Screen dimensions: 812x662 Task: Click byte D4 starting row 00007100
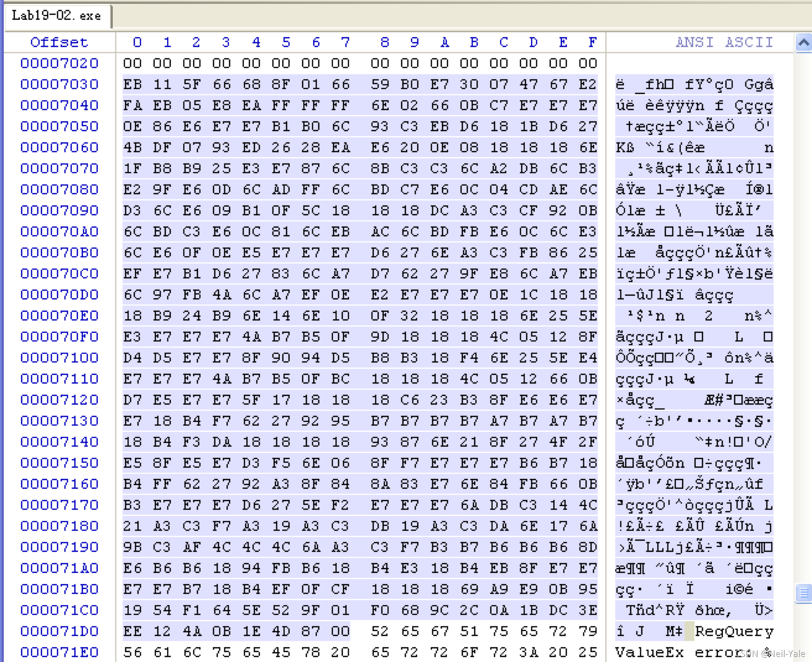132,358
